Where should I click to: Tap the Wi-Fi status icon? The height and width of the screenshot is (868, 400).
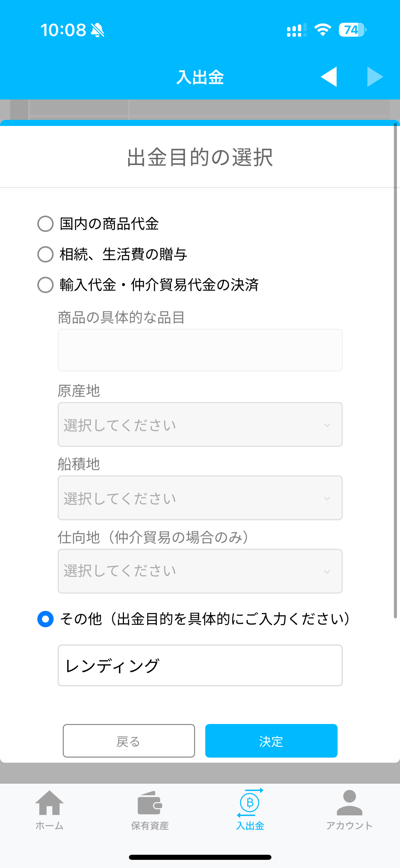[x=323, y=30]
